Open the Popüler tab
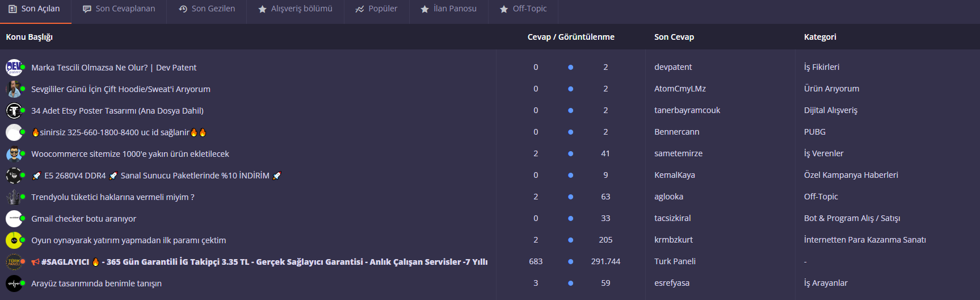 376,9
